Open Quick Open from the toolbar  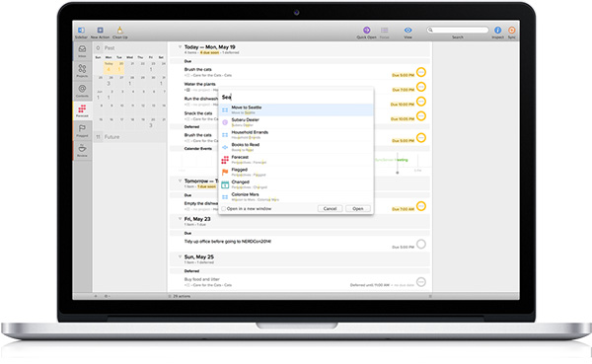pyautogui.click(x=366, y=30)
